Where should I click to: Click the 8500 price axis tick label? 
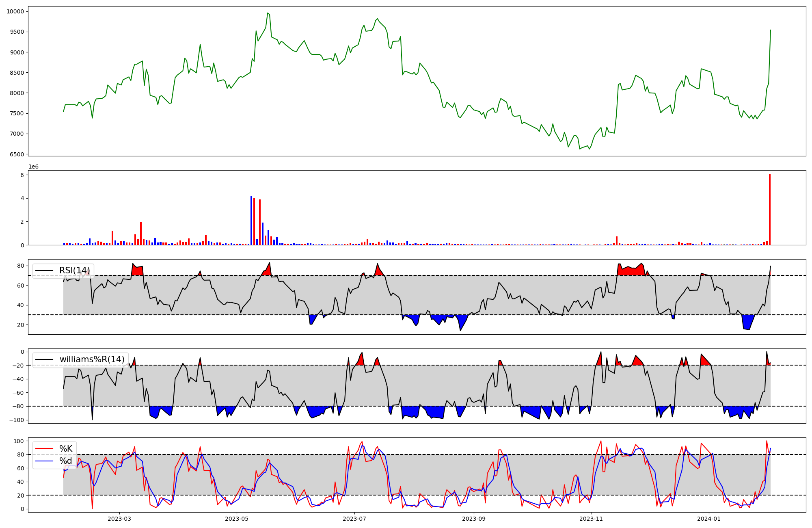tap(17, 73)
